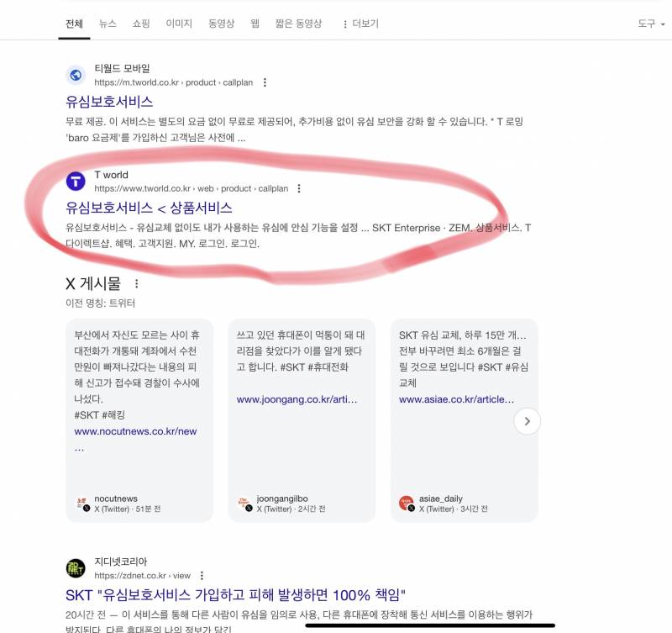Open the 유심보호서비스 mobile result link
672x633 pixels.
[x=109, y=102]
